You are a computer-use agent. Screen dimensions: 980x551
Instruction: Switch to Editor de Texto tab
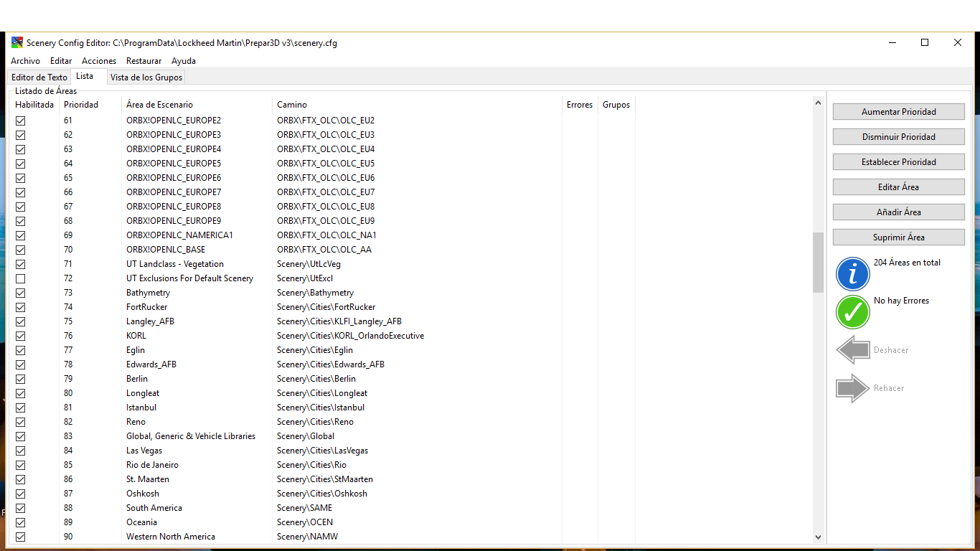click(39, 77)
